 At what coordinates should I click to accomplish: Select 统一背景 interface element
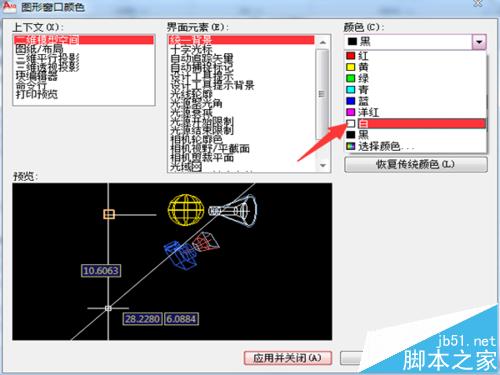(241, 40)
